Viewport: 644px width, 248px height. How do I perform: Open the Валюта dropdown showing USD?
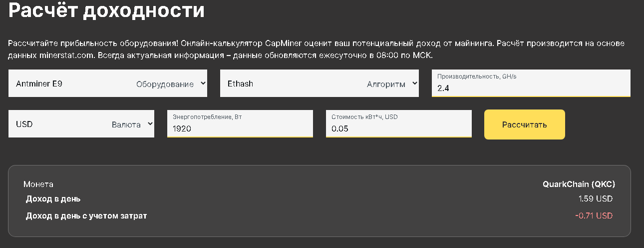(81, 124)
